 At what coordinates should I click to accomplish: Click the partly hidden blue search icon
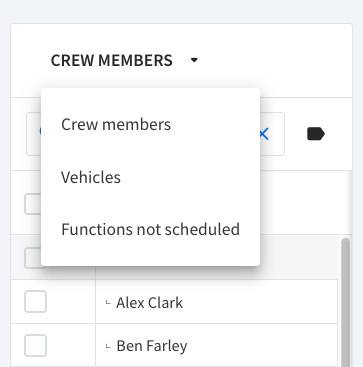40,132
